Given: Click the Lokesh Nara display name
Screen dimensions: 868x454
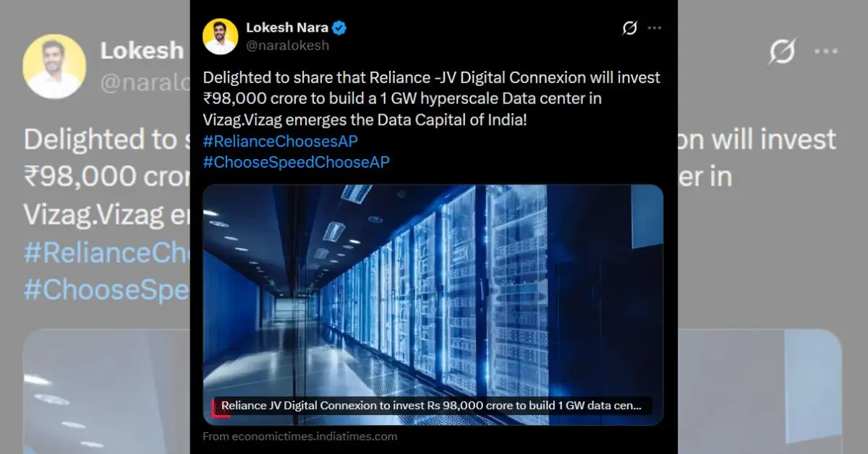Looking at the screenshot, I should click(x=289, y=27).
